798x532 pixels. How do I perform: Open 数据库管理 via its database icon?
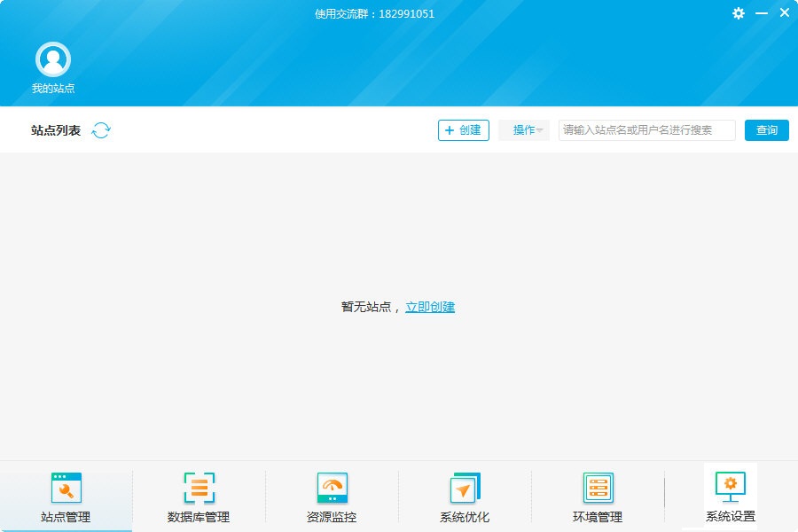[199, 486]
